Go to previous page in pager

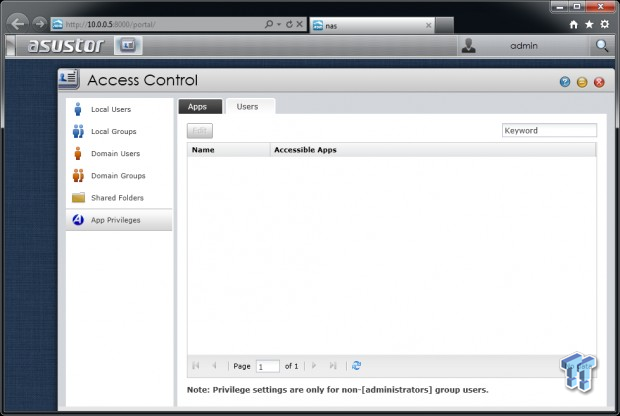click(x=214, y=365)
